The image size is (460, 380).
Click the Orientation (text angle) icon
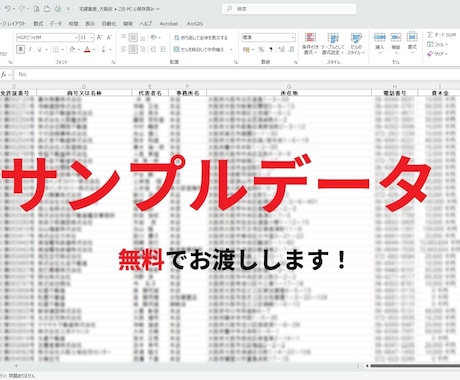pos(154,37)
